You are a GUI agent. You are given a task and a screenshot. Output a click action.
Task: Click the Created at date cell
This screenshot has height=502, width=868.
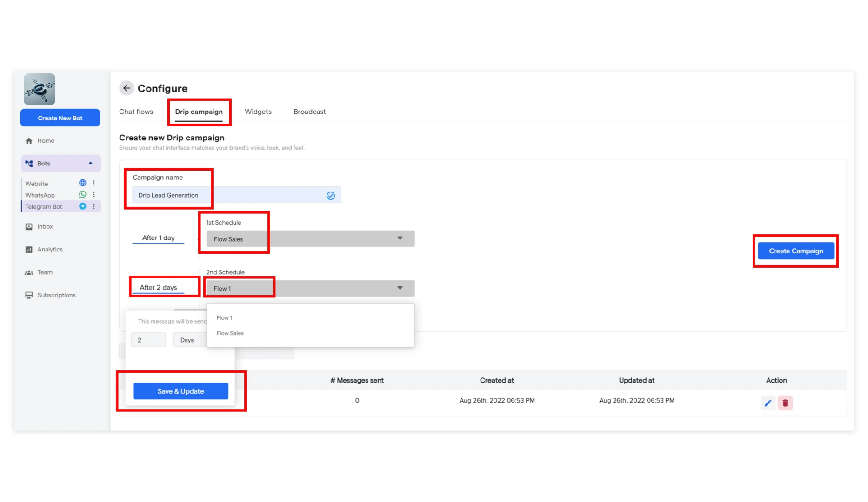click(x=497, y=400)
